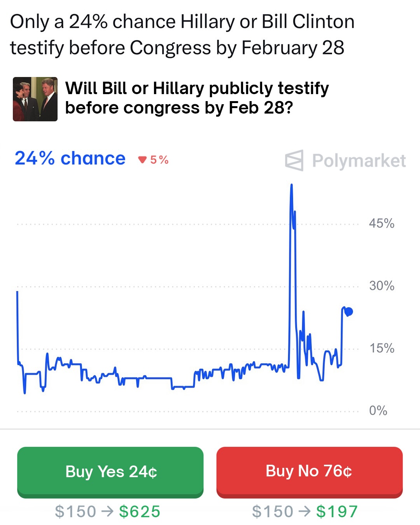Click the red down triangle indicator

pyautogui.click(x=142, y=159)
